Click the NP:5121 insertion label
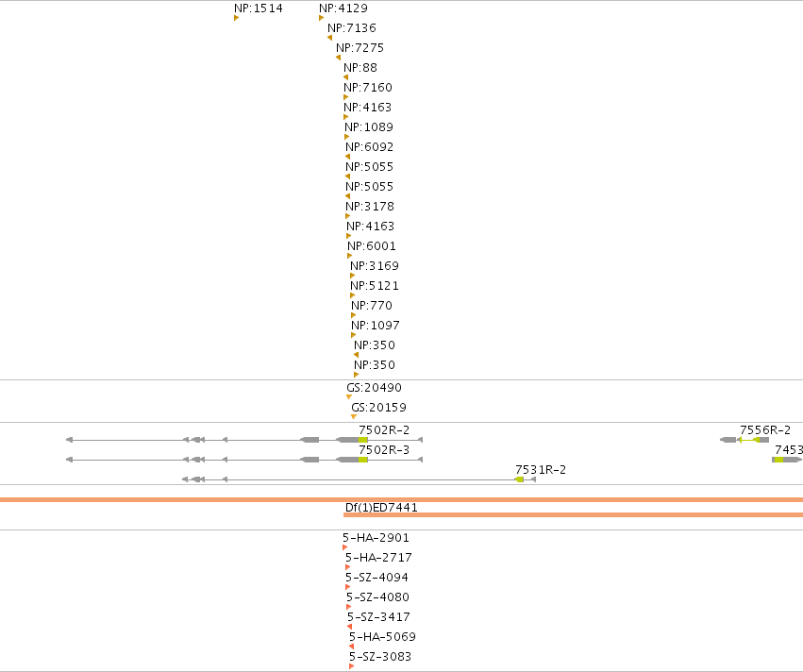803x672 pixels. [x=375, y=285]
